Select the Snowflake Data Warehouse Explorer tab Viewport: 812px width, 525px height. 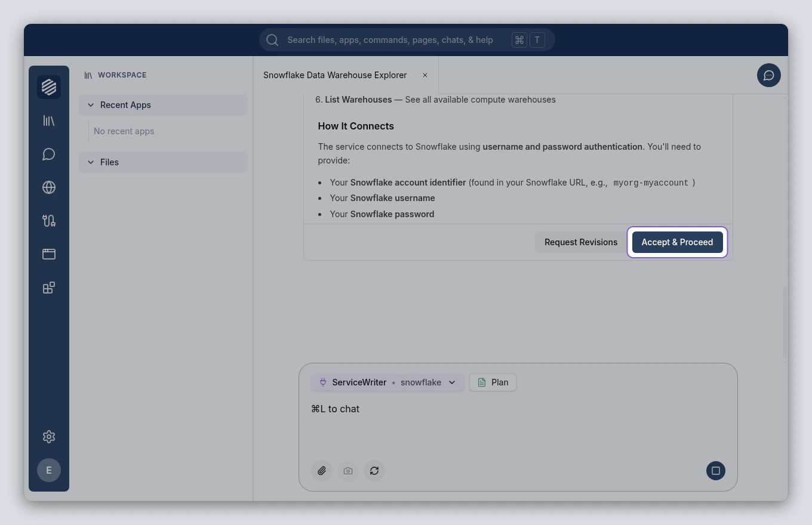(x=346, y=75)
